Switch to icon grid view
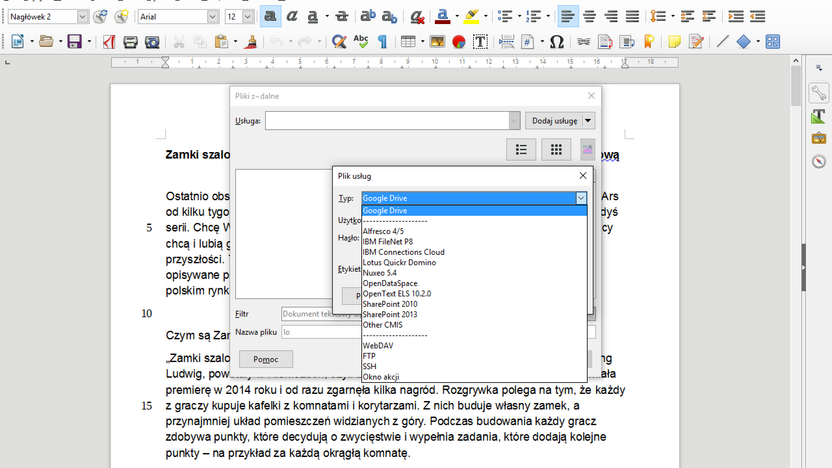This screenshot has height=468, width=832. coord(556,150)
